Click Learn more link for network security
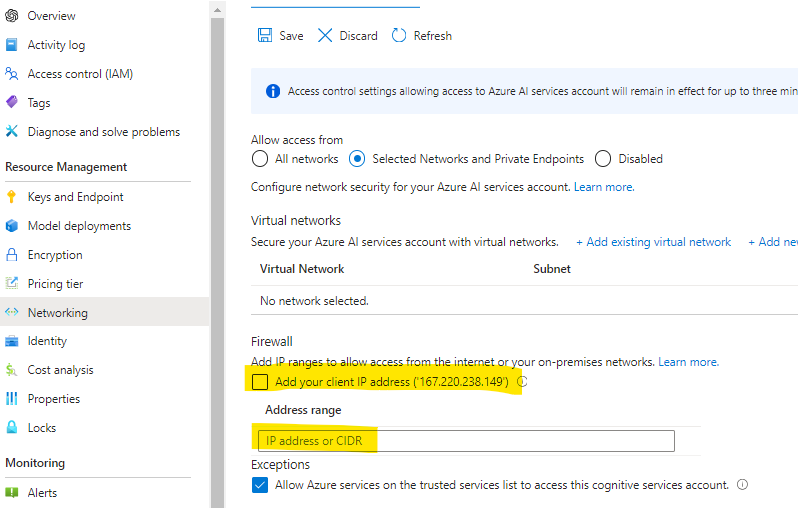Image resolution: width=798 pixels, height=508 pixels. pos(604,187)
